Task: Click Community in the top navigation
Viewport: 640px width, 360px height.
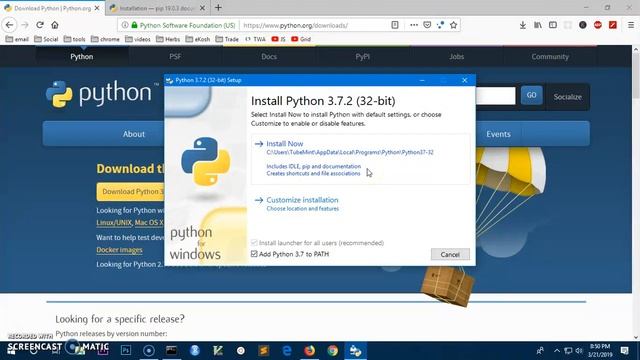Action: [550, 57]
